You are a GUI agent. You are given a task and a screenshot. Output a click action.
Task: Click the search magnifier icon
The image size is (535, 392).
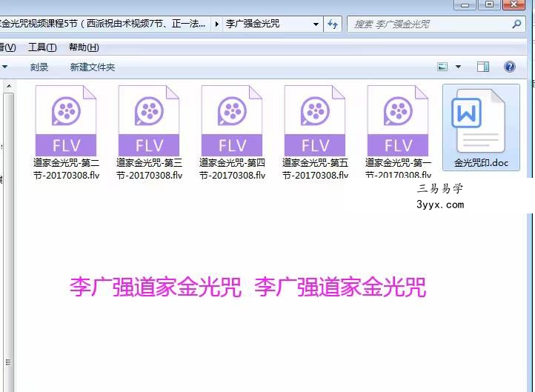(x=516, y=24)
